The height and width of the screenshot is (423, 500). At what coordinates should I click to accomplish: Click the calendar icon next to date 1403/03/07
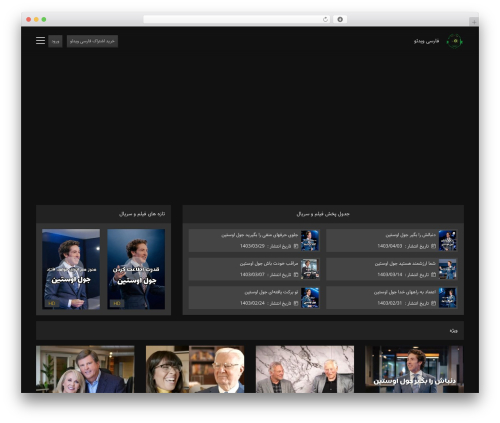pos(296,275)
